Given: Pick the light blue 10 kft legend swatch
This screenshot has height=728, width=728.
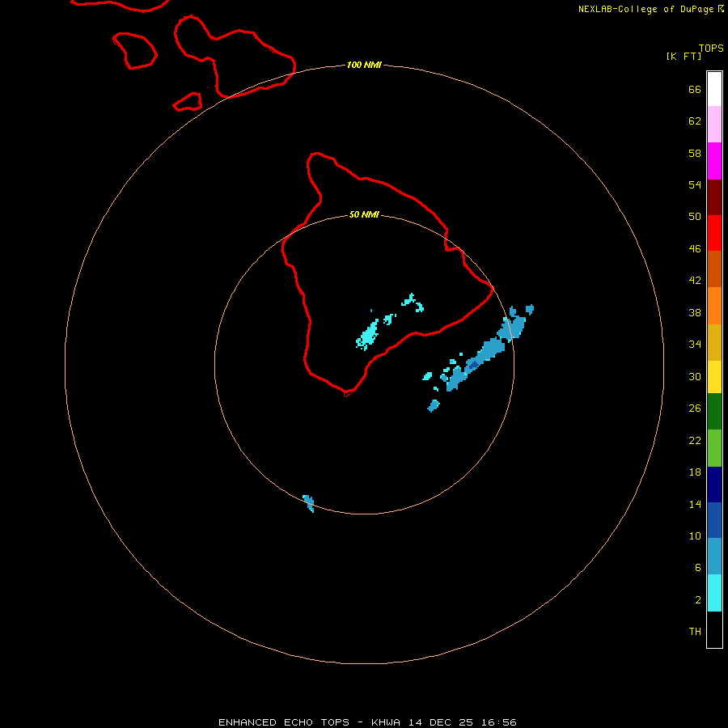Looking at the screenshot, I should [714, 557].
